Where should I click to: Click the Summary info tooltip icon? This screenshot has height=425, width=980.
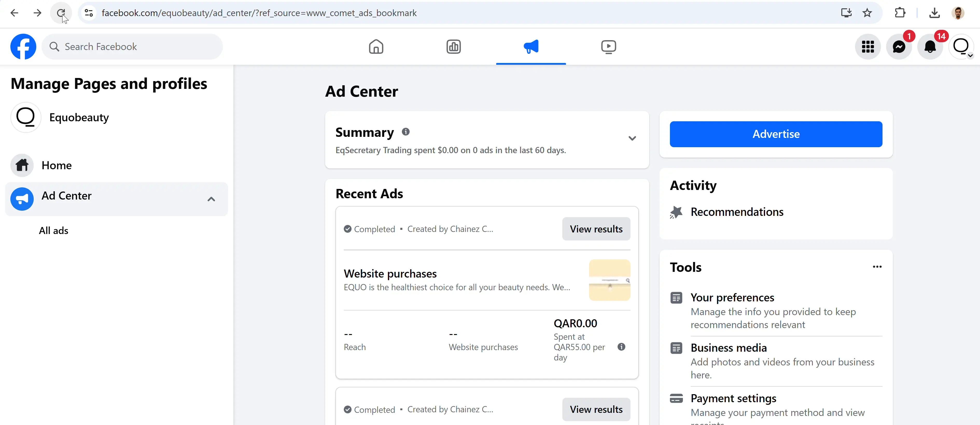405,132
